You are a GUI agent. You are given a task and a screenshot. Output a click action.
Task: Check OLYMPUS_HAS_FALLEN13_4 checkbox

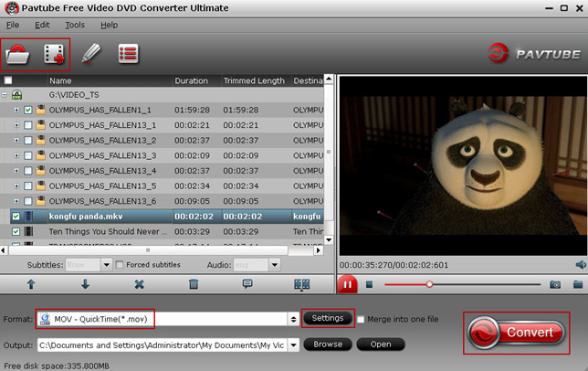point(28,171)
